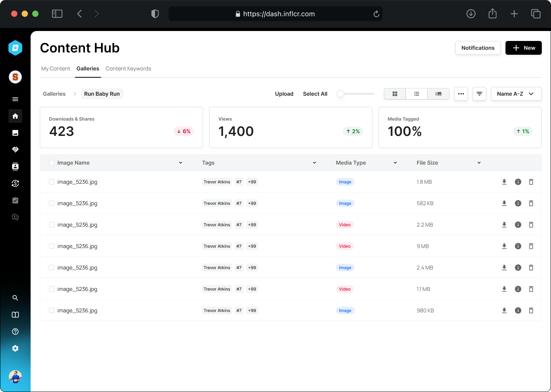Switch to grid view layout
Viewport: 551px width, 392px height.
(395, 94)
